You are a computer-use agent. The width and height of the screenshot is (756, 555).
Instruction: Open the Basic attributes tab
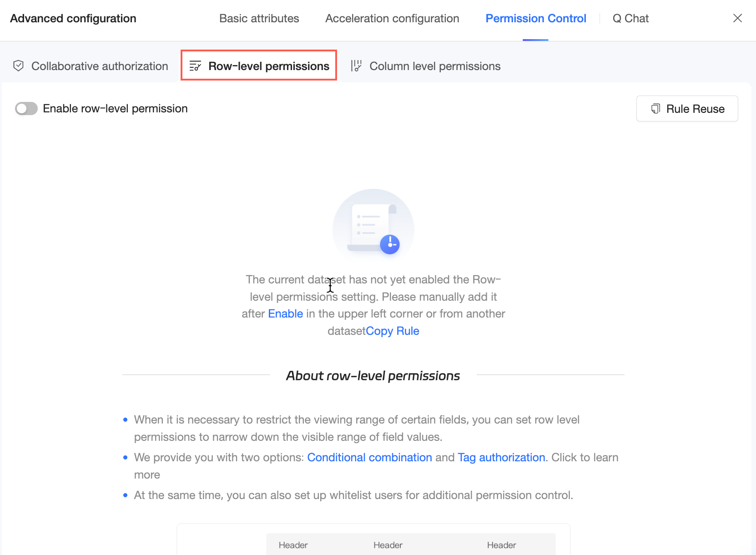pos(259,19)
